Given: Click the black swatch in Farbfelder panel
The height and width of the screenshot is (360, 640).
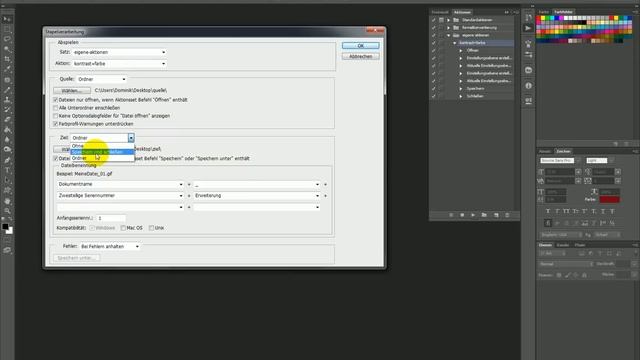Looking at the screenshot, I should [585, 22].
